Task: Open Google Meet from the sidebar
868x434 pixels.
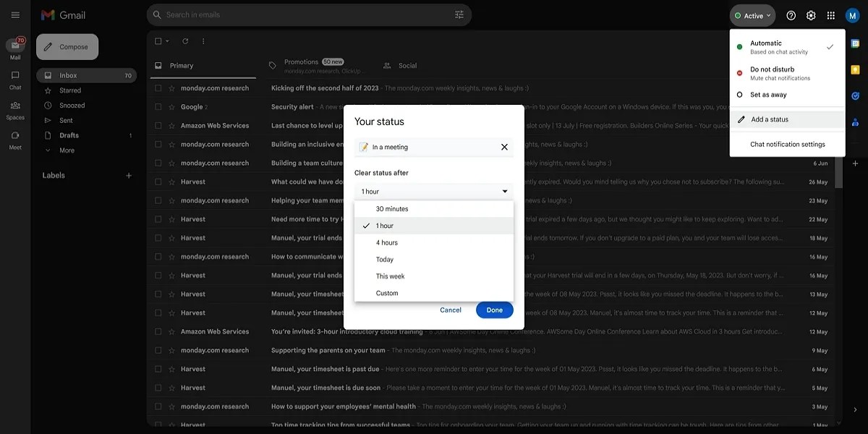Action: tap(15, 141)
